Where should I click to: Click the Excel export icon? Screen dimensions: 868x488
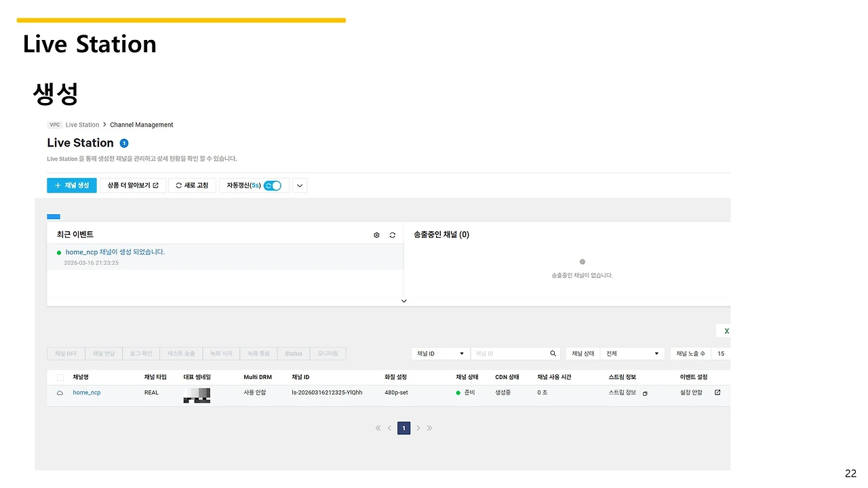tap(726, 331)
